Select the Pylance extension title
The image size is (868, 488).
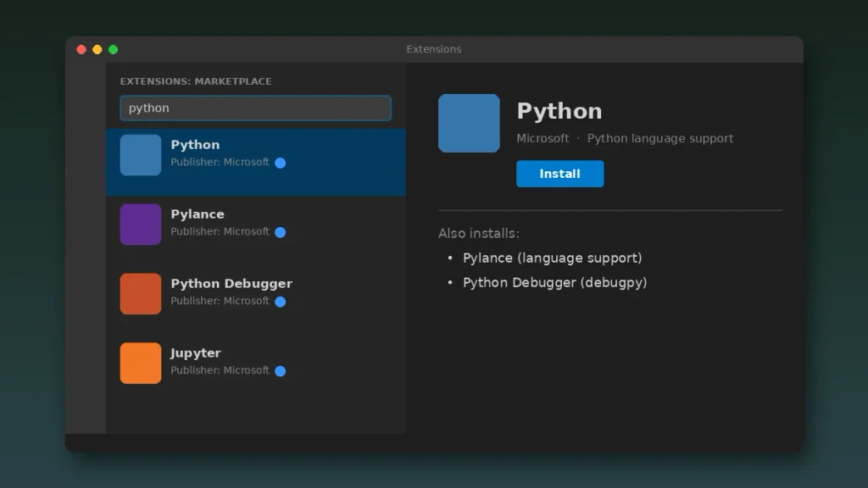tap(197, 214)
